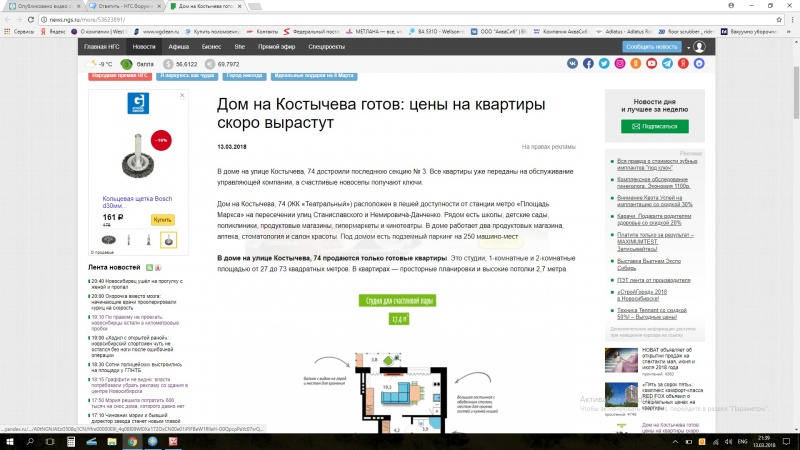Expand the bookmarks overflow chevron
800x450 pixels.
coord(789,32)
